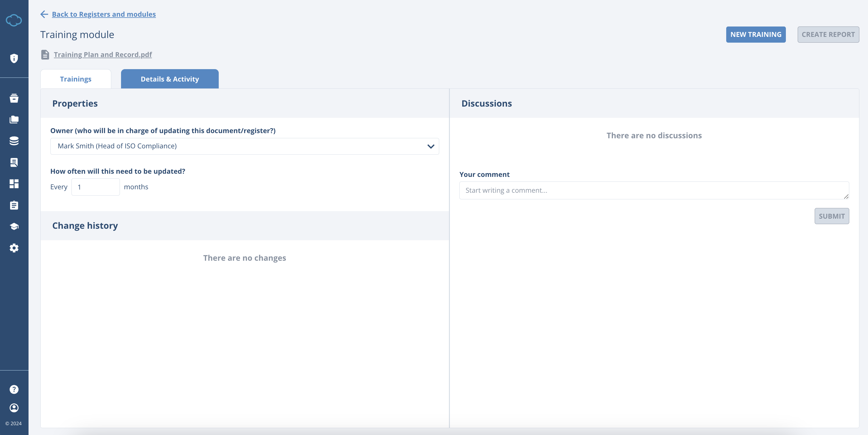Select the Details & Activity tab
The image size is (868, 435).
tap(169, 79)
